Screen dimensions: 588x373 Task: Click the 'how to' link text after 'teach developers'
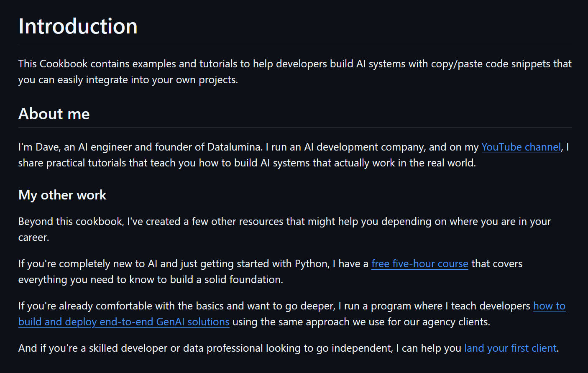(549, 306)
